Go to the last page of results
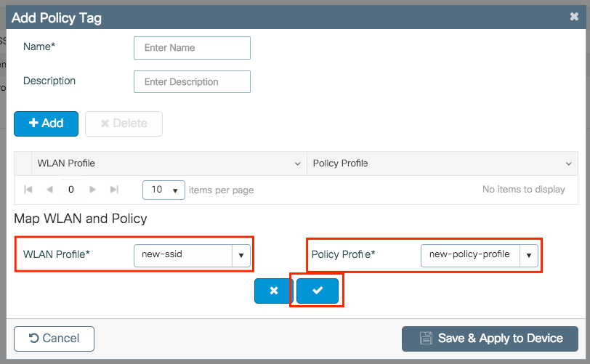Image resolution: width=590 pixels, height=364 pixels. tap(114, 190)
